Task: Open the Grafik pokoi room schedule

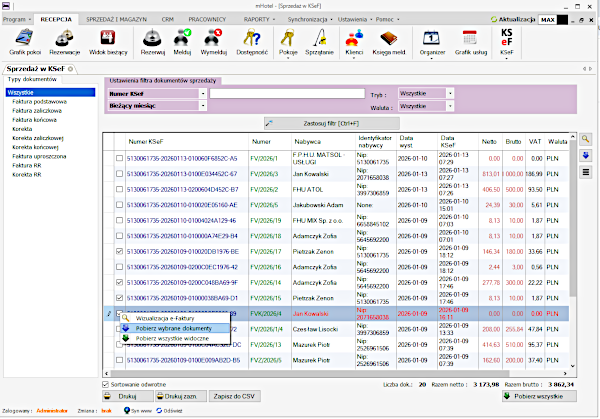Action: pos(21,39)
